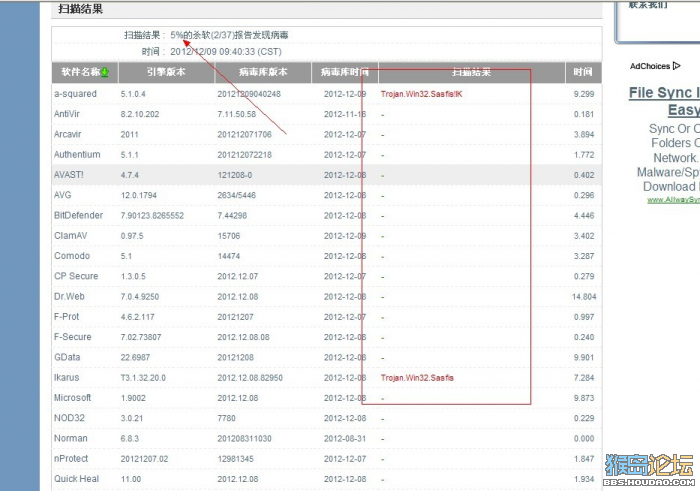Select the AVG row name
700x491 pixels.
click(x=62, y=195)
